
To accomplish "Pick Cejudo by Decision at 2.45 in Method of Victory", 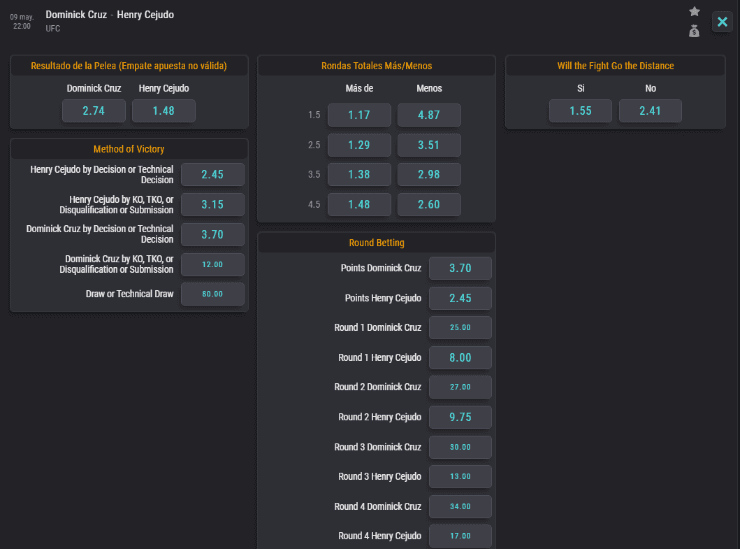I will (x=213, y=175).
